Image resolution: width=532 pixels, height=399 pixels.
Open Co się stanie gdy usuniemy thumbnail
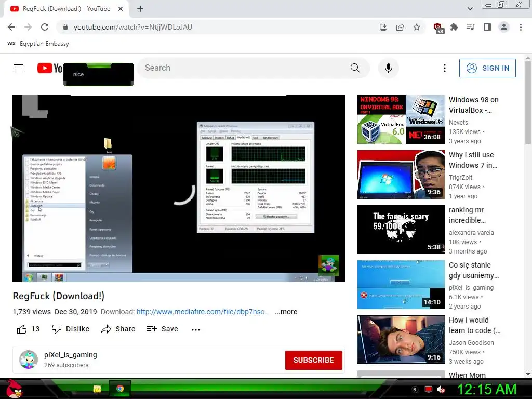401,285
